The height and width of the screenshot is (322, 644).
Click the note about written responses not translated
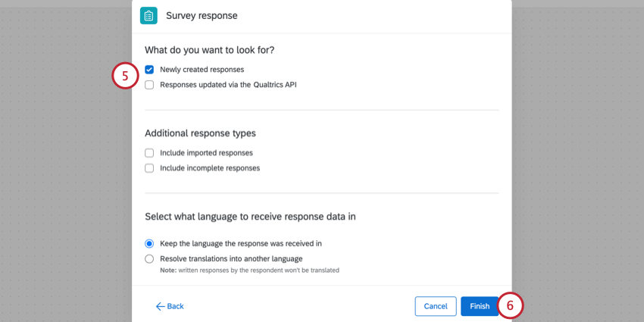tap(249, 270)
